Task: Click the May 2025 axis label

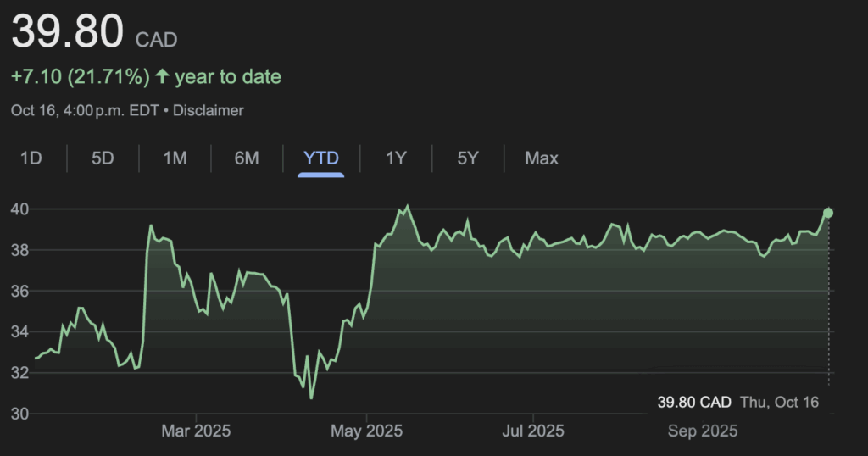Action: coord(366,431)
